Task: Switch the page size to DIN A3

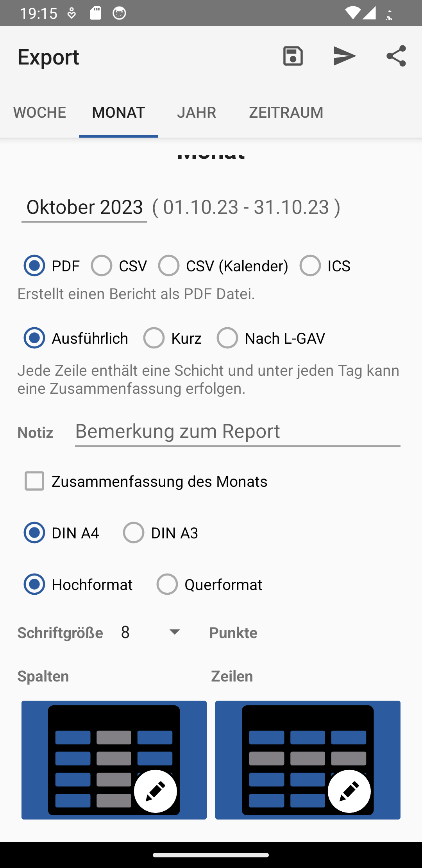Action: [134, 533]
